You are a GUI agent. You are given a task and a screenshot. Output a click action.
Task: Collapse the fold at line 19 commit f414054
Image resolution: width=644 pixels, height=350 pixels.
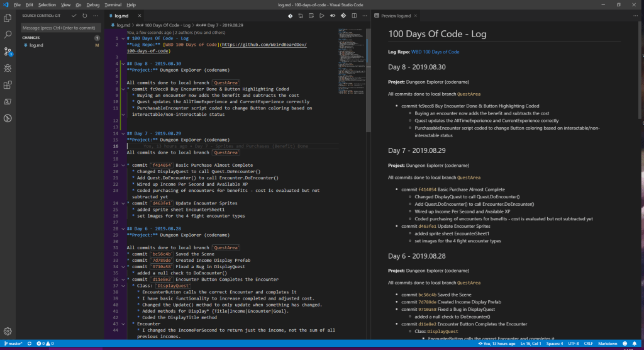(x=123, y=166)
